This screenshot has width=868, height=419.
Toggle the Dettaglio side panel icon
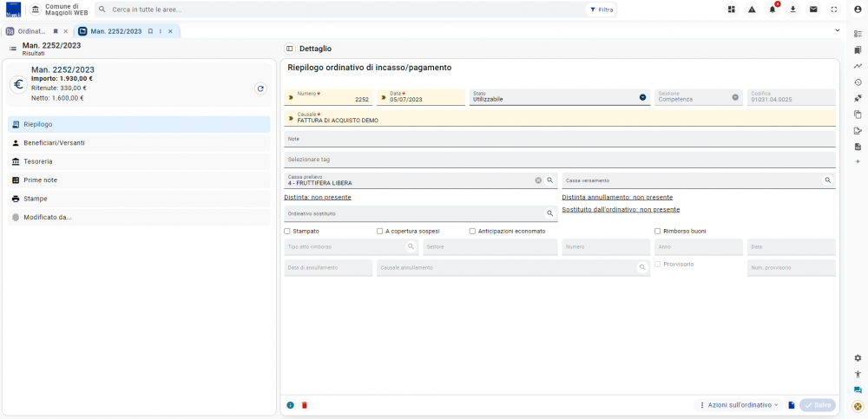point(290,49)
